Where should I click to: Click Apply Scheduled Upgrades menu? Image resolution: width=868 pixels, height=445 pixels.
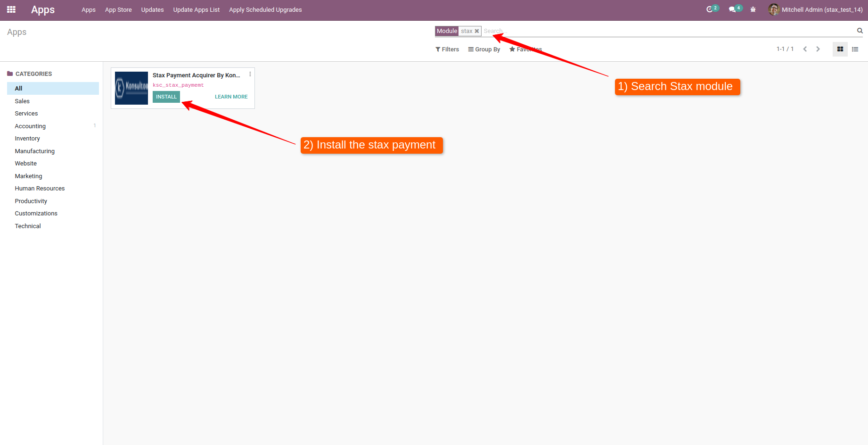pos(265,10)
